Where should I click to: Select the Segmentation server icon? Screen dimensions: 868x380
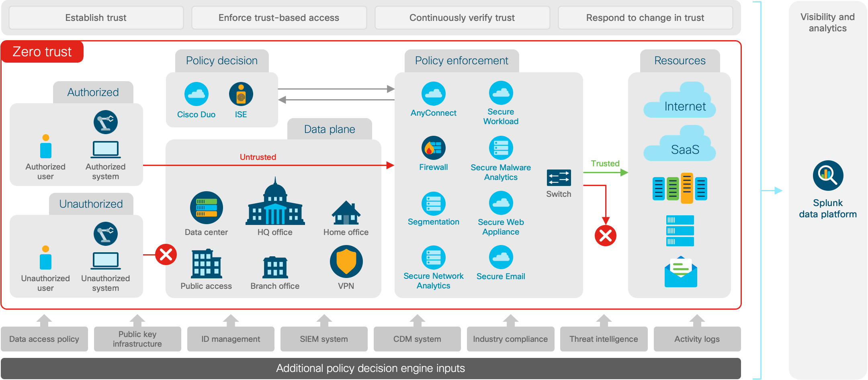point(433,203)
